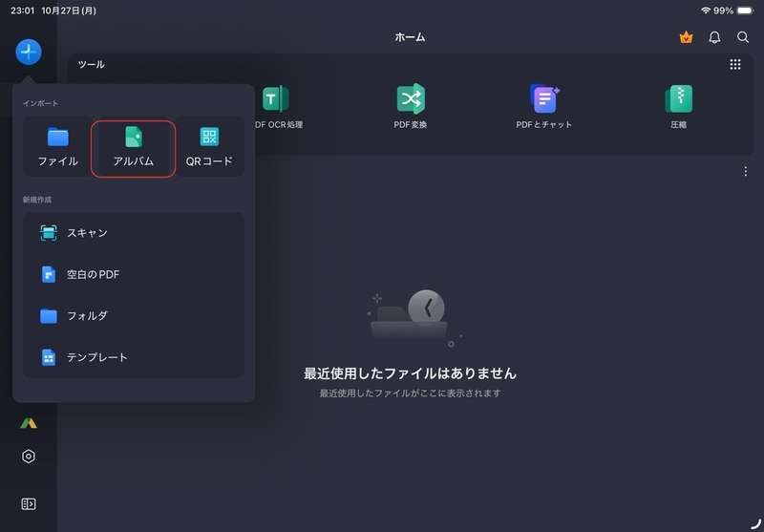This screenshot has height=532, width=764.
Task: Tap Wi-Fi icon in status bar
Action: click(706, 11)
